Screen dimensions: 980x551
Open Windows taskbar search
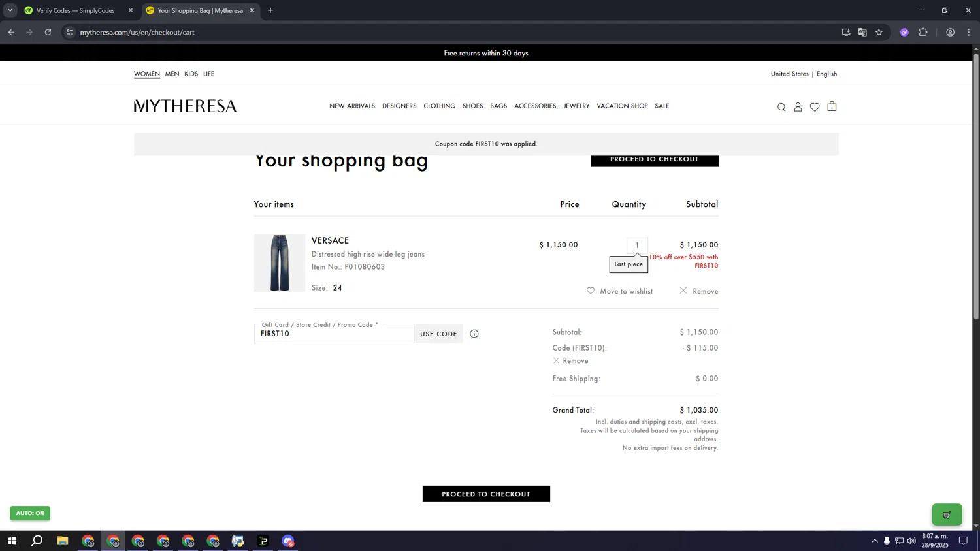click(37, 541)
